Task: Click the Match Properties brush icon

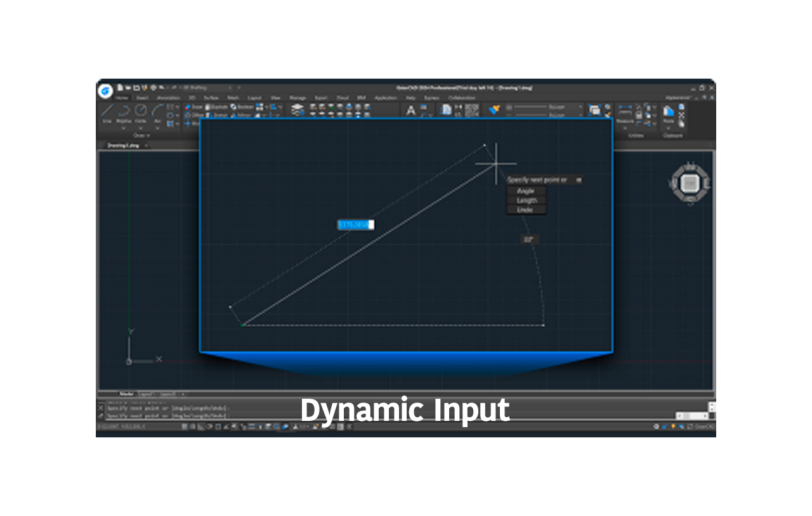Action: point(494,110)
